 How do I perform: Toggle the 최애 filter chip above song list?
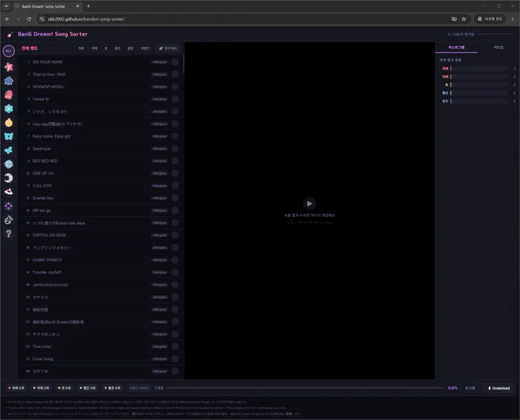click(81, 48)
